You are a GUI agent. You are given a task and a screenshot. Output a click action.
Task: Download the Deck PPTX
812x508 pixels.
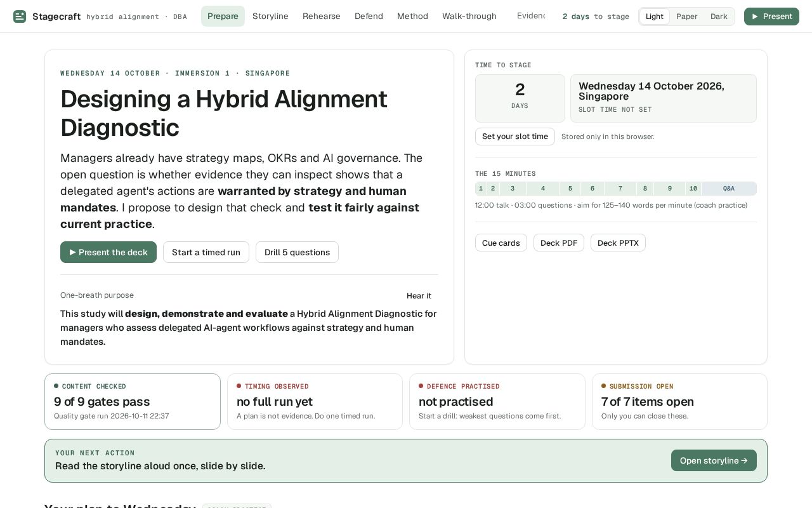tap(618, 243)
